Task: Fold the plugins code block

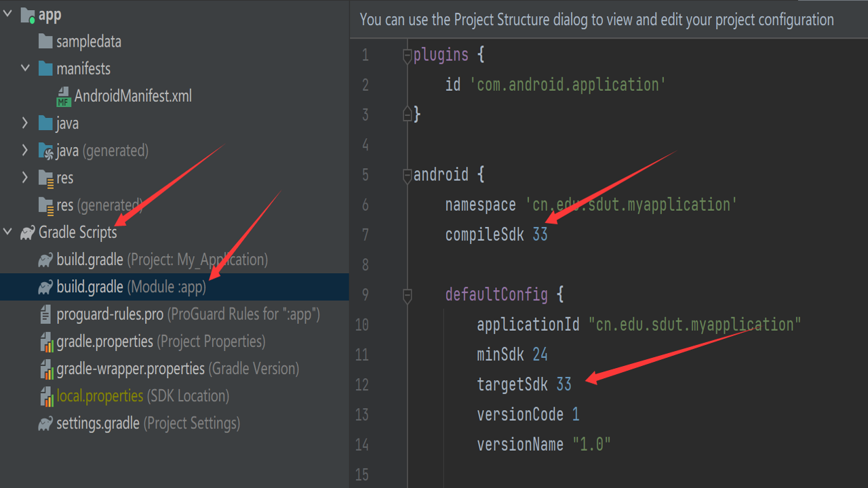Action: tap(408, 56)
